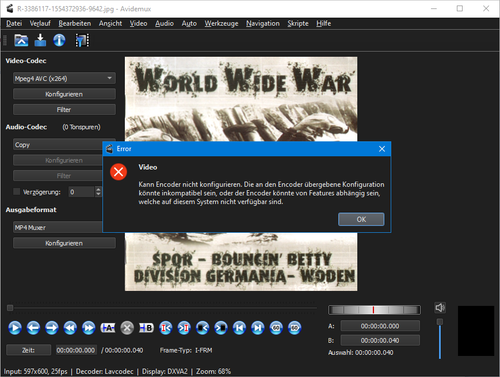Go to previous cut point

pos(166,328)
